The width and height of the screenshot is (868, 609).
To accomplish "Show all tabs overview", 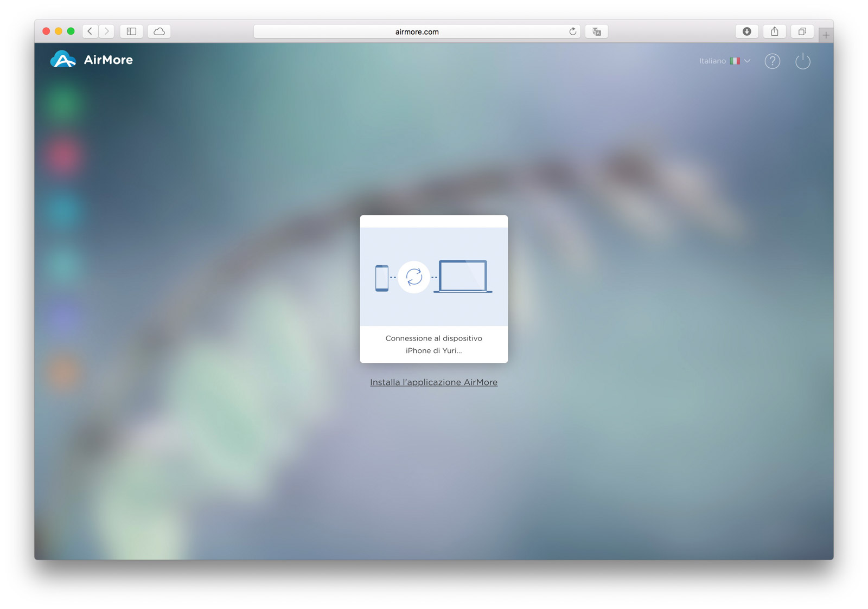I will coord(802,31).
